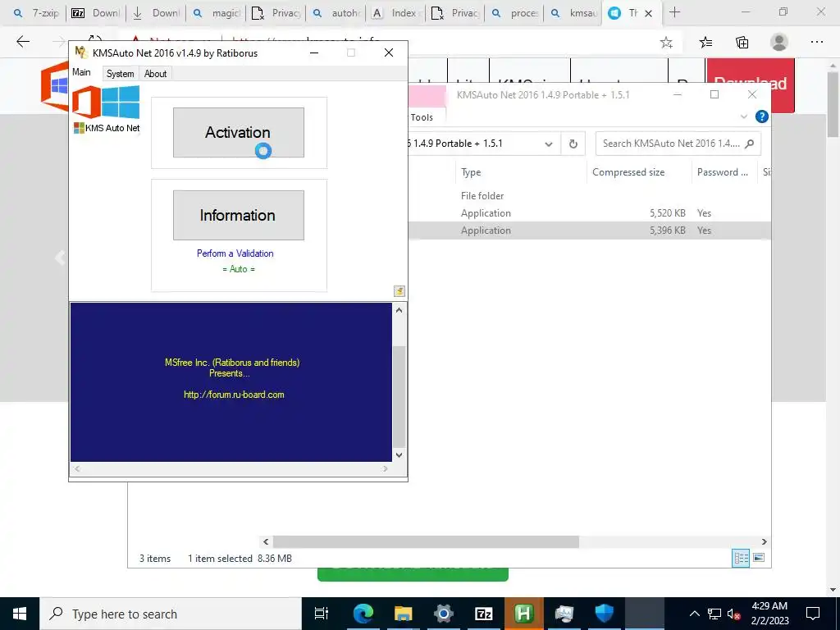Select the 5,396 KB Application row

(589, 231)
